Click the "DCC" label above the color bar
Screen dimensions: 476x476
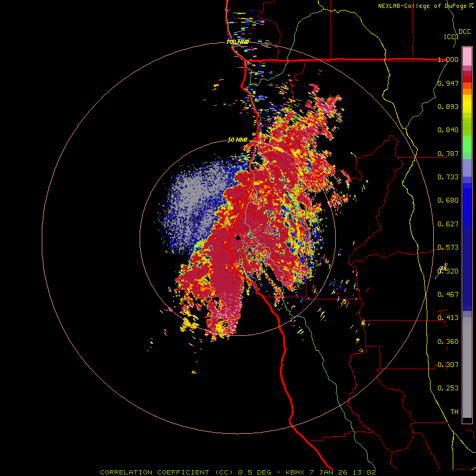[x=464, y=32]
